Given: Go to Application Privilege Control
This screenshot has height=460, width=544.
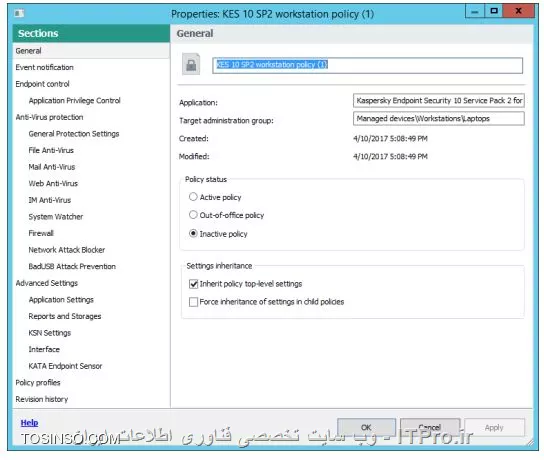Looking at the screenshot, I should click(x=75, y=101).
